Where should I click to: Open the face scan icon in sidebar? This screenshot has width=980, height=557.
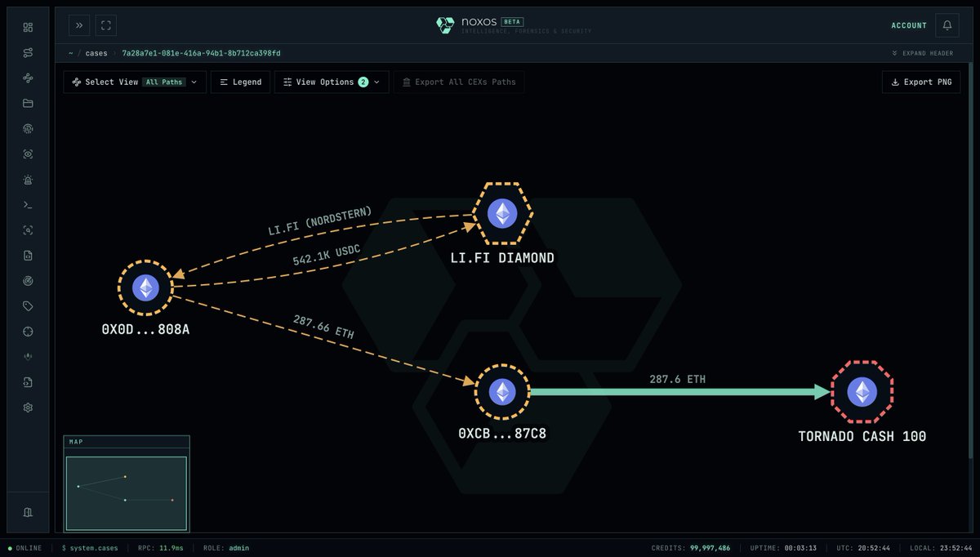tap(28, 154)
